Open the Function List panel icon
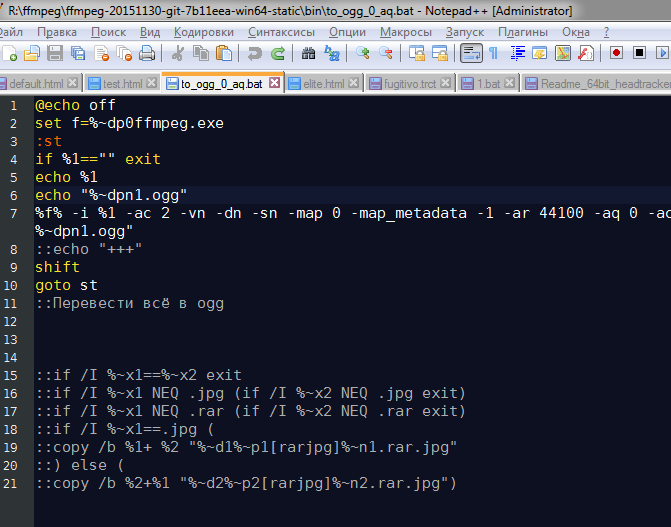This screenshot has height=527, width=671. (x=586, y=54)
